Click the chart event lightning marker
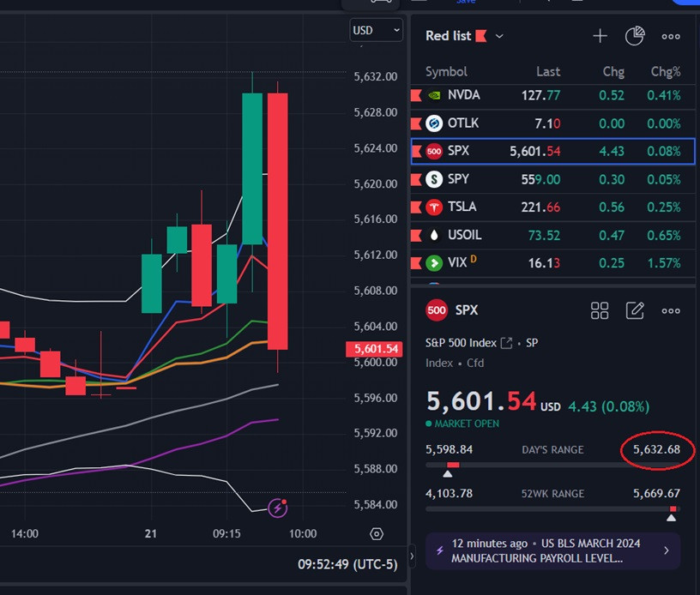This screenshot has height=595, width=700. pos(278,508)
